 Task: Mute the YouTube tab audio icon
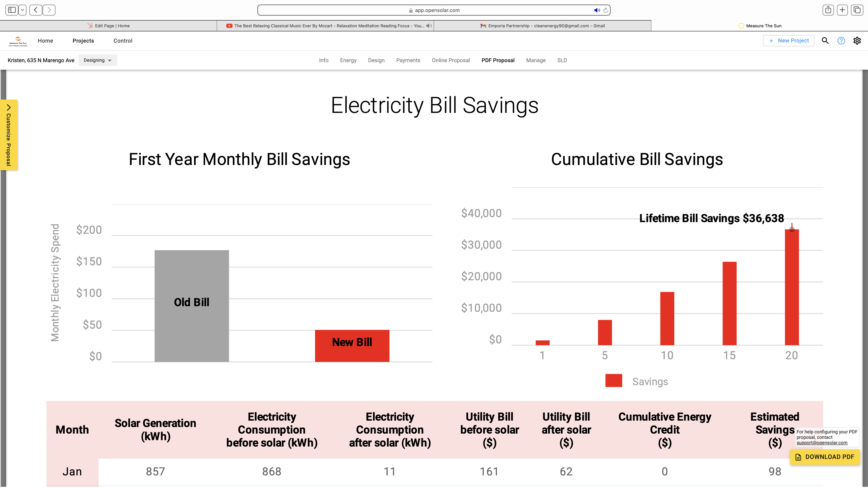point(429,26)
